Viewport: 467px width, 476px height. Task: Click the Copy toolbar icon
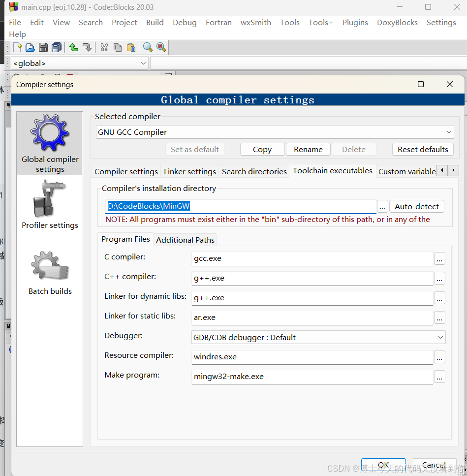pyautogui.click(x=118, y=47)
